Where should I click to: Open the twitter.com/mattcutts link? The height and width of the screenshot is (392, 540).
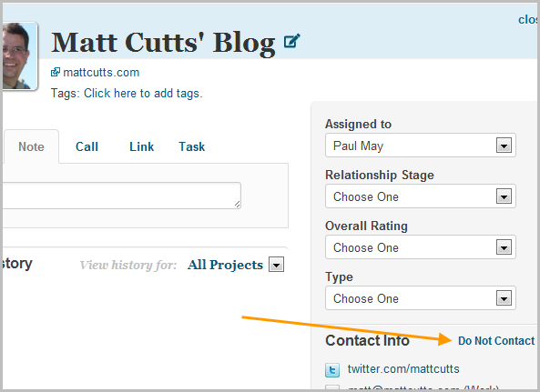[403, 369]
